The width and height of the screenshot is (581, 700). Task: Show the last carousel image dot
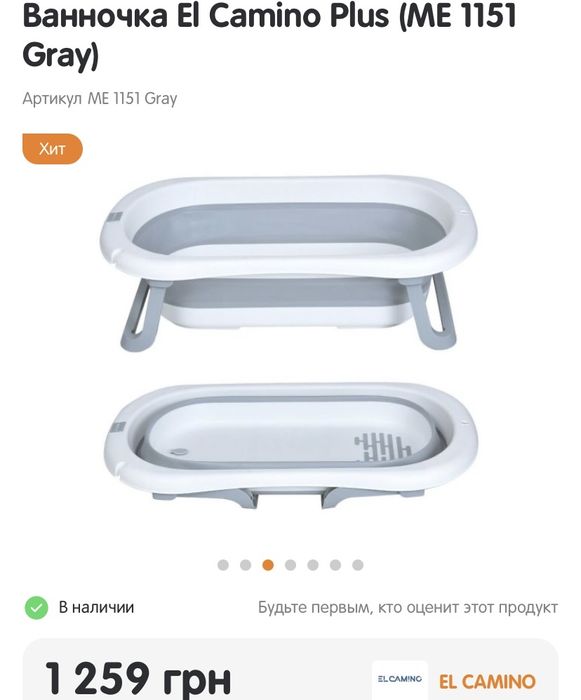[x=358, y=565]
